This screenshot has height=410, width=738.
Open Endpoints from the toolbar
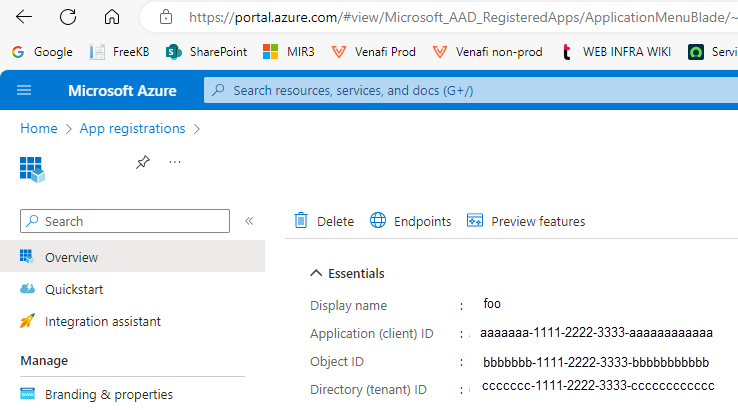coord(410,221)
